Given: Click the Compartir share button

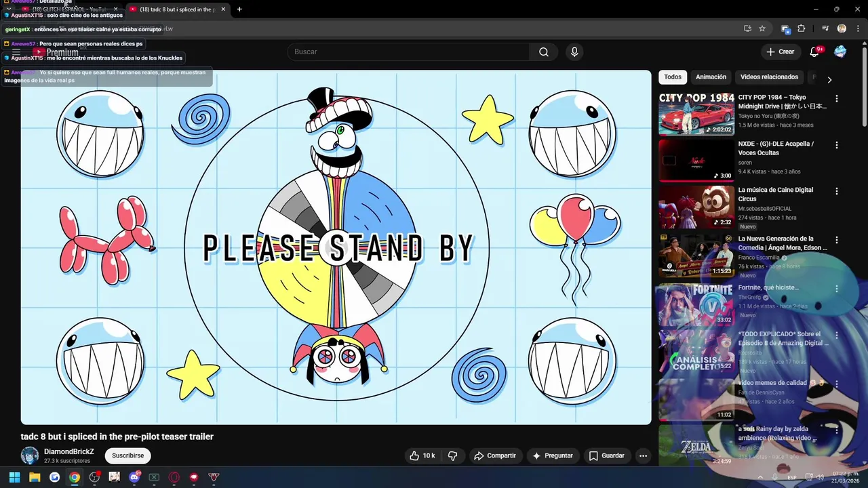Looking at the screenshot, I should coord(495,455).
